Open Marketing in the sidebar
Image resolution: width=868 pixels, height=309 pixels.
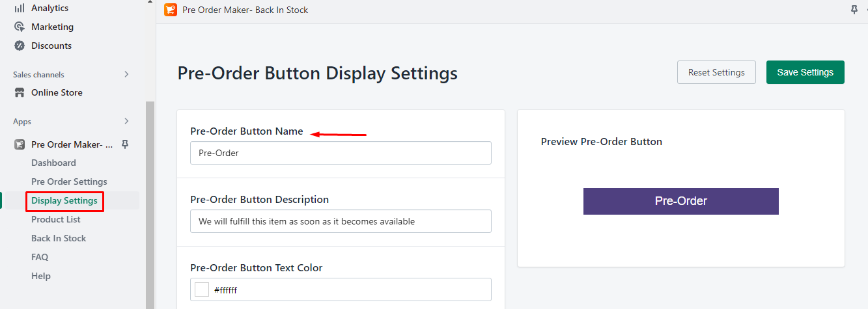(52, 27)
